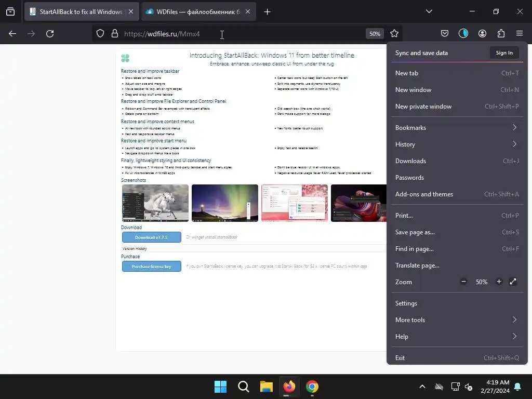Click the Purchase license key button
This screenshot has height=399, width=532.
tap(151, 267)
